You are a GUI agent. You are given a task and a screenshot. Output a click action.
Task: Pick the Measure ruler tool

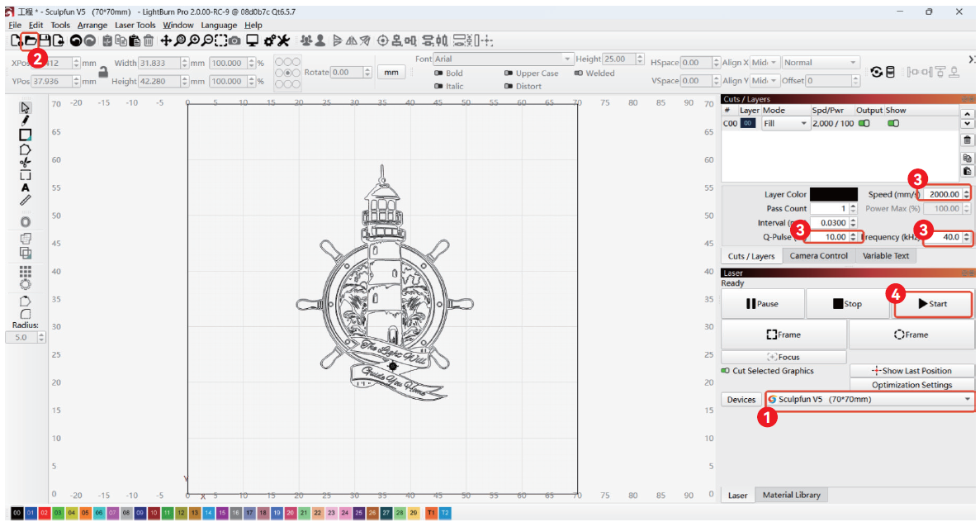[26, 200]
